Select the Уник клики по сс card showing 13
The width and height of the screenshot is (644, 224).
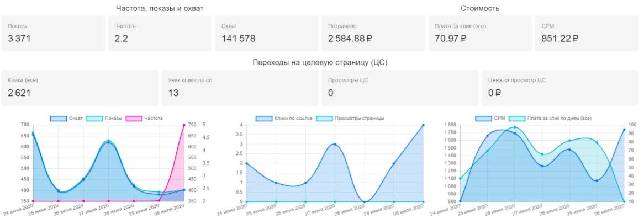click(240, 88)
